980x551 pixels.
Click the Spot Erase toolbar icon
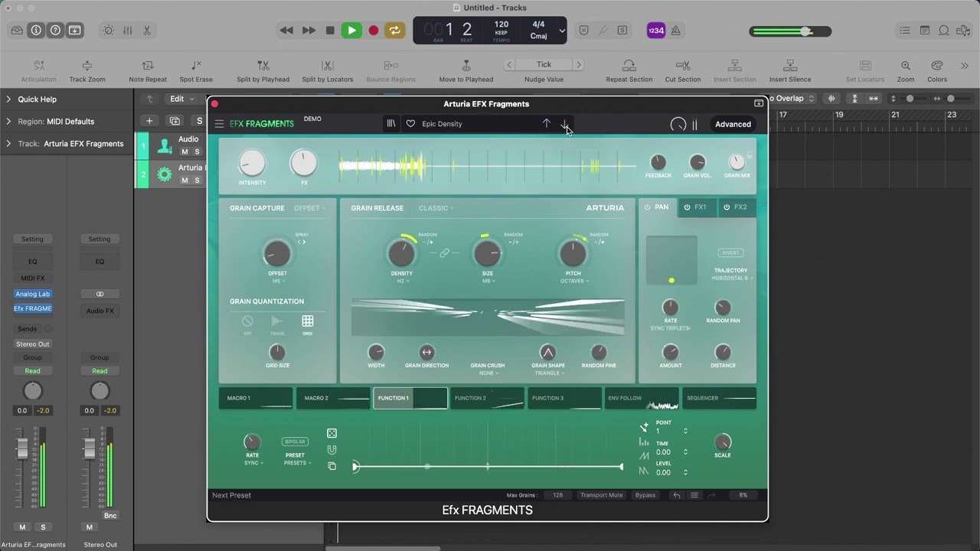tap(196, 66)
